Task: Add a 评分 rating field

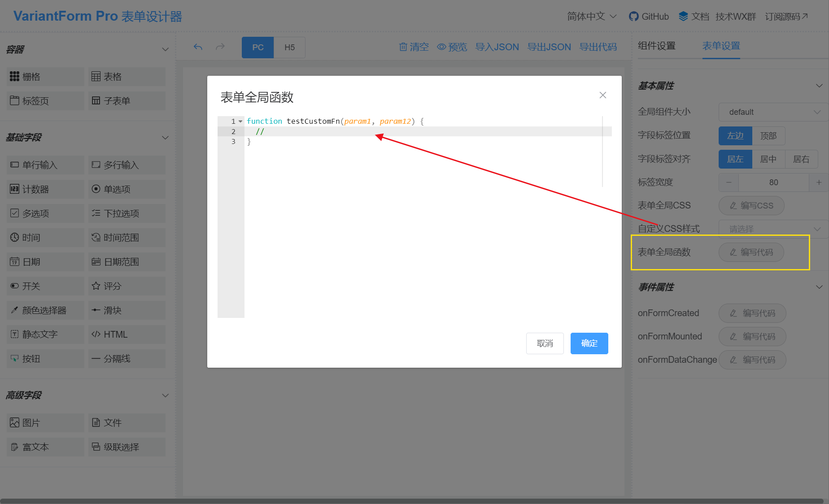Action: pyautogui.click(x=127, y=286)
